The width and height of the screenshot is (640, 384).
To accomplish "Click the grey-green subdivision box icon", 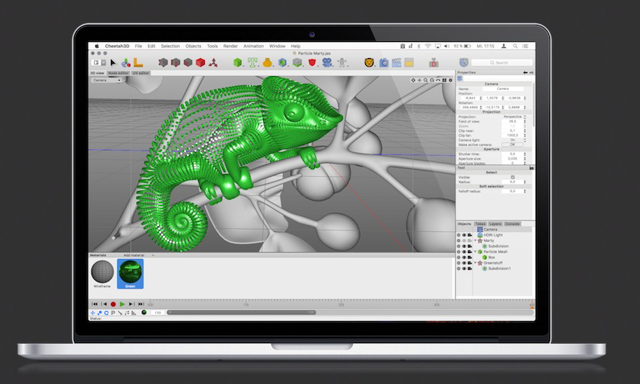I will (x=297, y=62).
